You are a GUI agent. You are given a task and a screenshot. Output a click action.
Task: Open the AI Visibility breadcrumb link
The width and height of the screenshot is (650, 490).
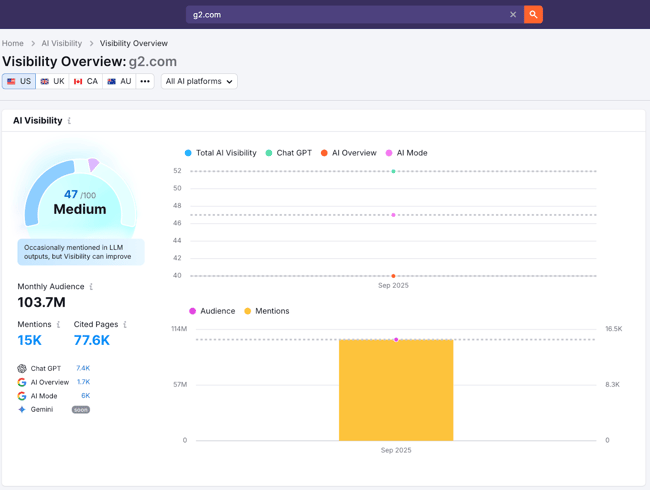click(61, 44)
